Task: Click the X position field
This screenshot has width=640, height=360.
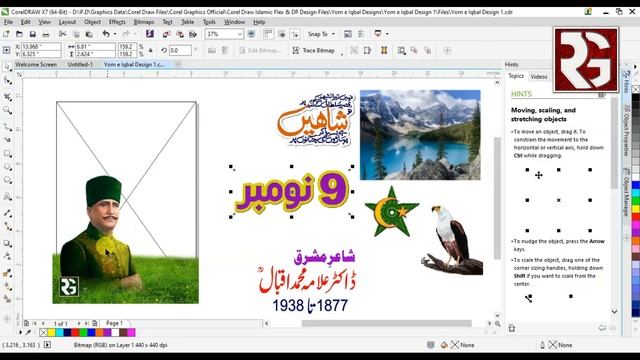Action: [41, 47]
